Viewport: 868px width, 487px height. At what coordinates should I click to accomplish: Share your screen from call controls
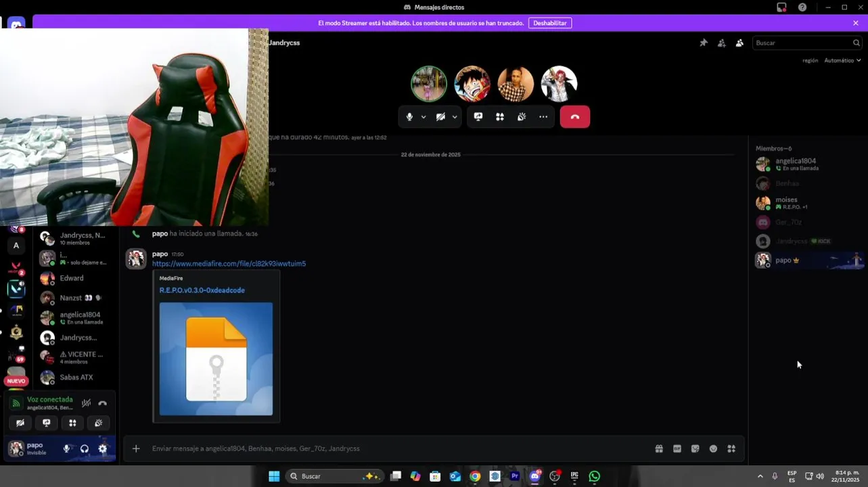coord(478,117)
